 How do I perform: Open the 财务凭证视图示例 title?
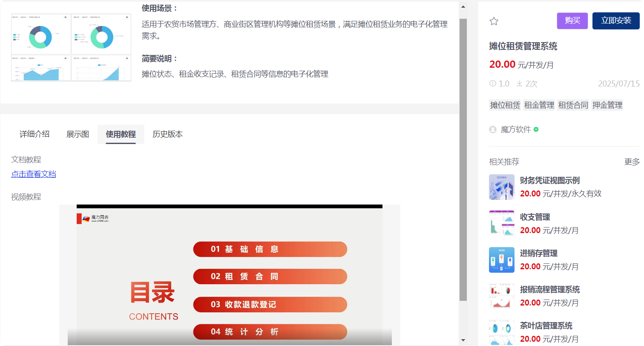tap(549, 181)
